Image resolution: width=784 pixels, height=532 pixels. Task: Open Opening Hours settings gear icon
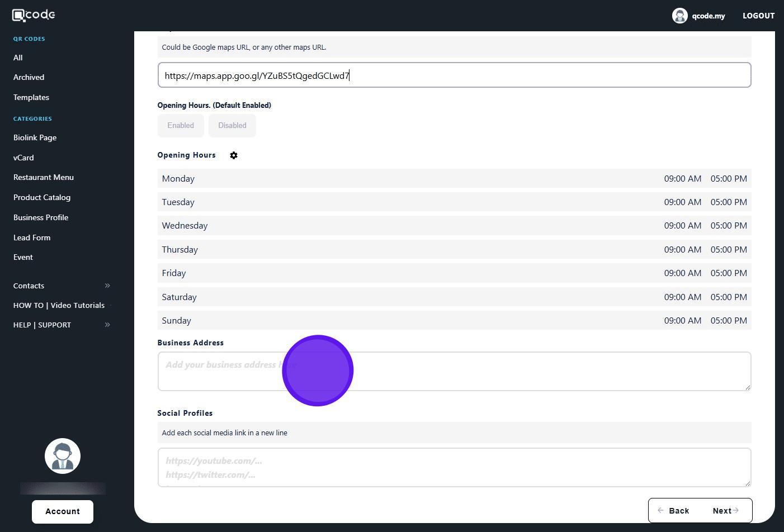(x=234, y=155)
